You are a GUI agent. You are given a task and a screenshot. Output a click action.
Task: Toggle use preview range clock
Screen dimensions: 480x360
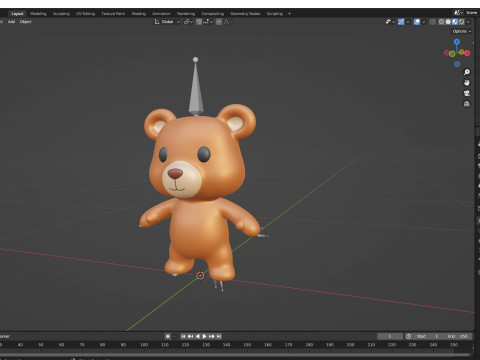pos(408,336)
